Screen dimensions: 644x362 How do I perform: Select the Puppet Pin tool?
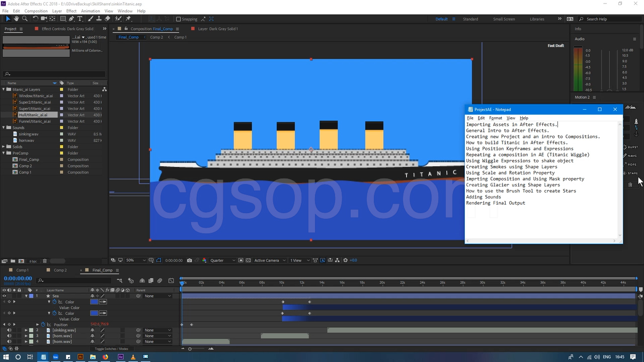[129, 19]
